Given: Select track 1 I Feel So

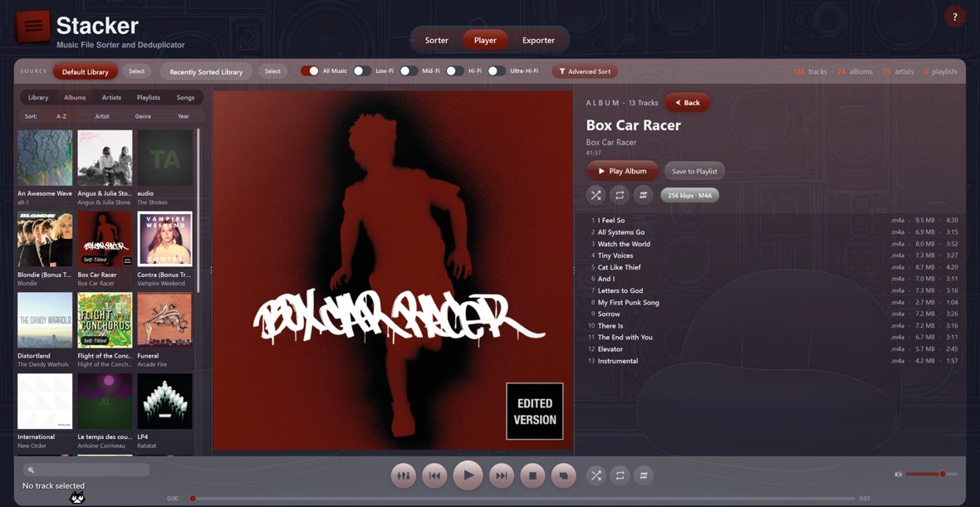Looking at the screenshot, I should [x=772, y=221].
